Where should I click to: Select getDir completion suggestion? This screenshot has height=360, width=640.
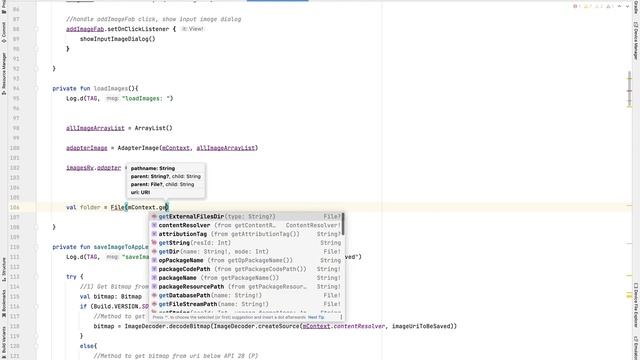246,251
